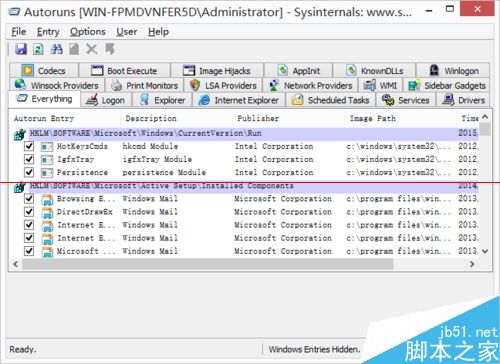Click the Delete X toolbar icon
Image resolution: width=500 pixels, height=364 pixels.
(91, 49)
